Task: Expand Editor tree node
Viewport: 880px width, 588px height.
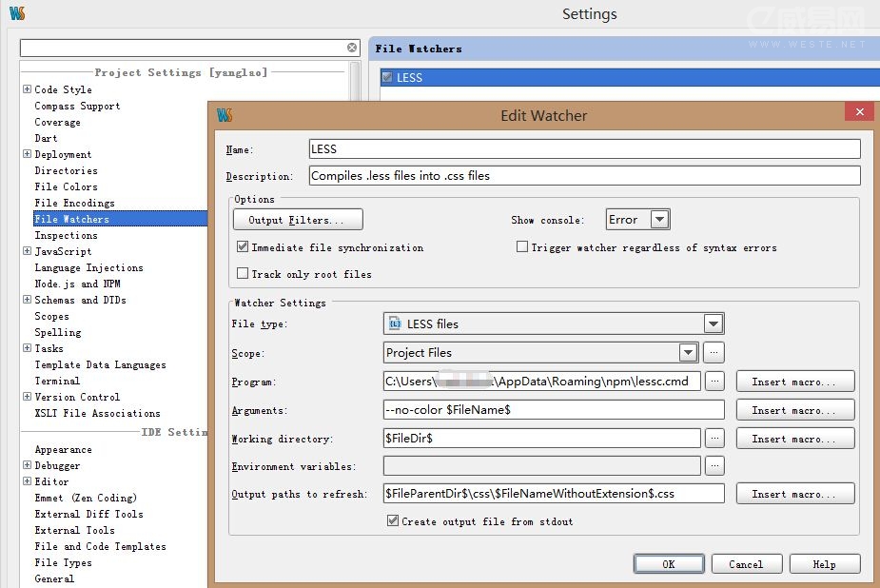Action: (27, 480)
